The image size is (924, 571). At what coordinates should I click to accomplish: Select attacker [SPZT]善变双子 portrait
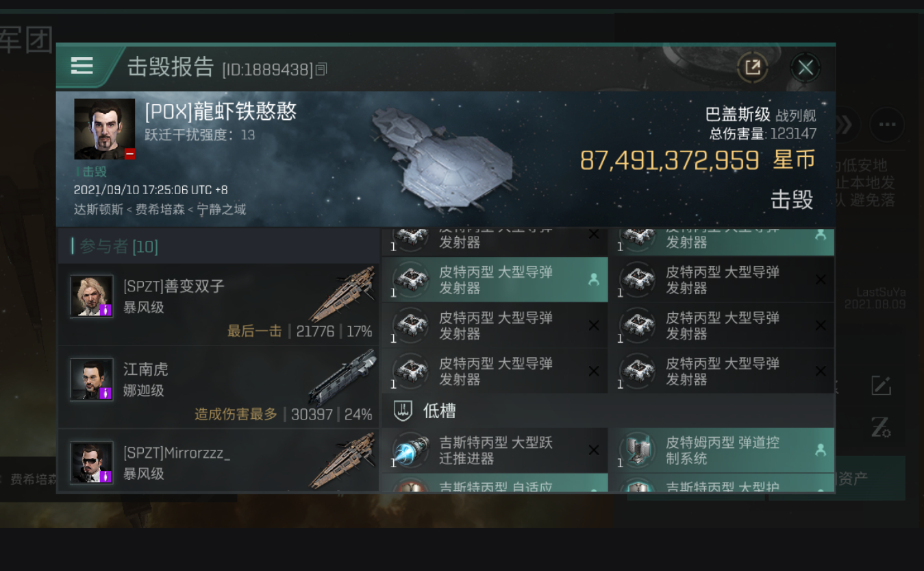(x=92, y=296)
